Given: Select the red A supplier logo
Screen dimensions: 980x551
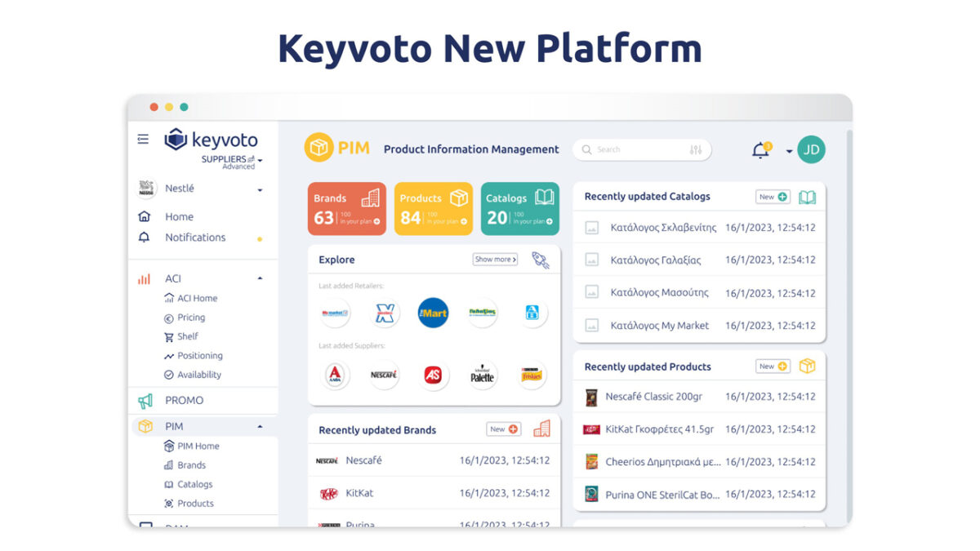Looking at the screenshot, I should [x=335, y=375].
